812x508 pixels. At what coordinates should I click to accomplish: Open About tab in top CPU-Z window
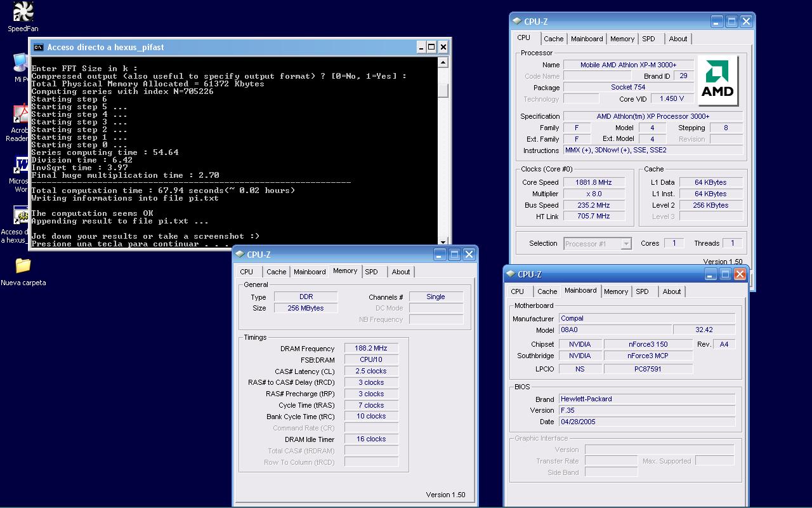coord(678,39)
